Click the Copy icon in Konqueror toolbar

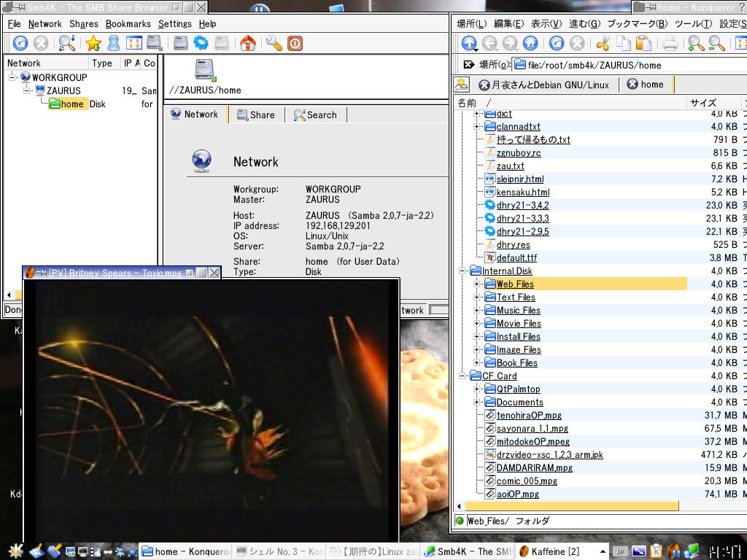click(623, 44)
